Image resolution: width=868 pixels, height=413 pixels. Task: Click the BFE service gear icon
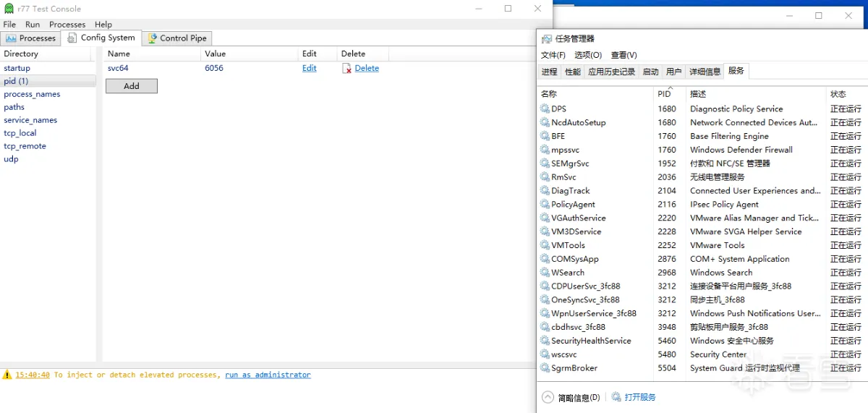point(545,136)
